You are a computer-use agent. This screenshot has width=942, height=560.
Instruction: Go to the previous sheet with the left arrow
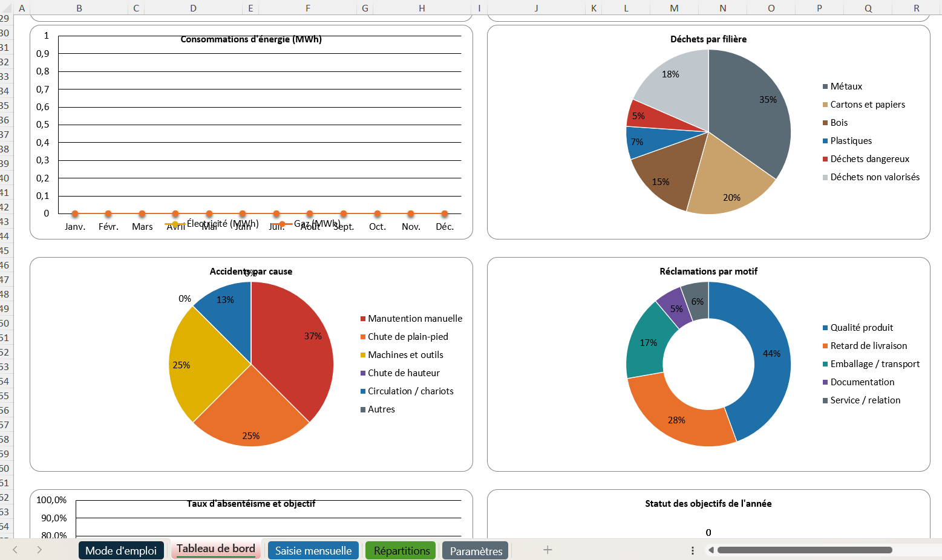point(15,550)
